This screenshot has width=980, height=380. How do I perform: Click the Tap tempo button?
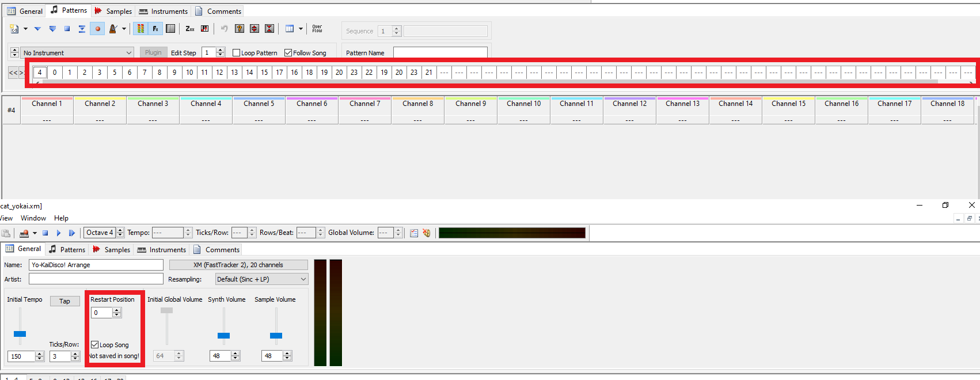(x=64, y=301)
